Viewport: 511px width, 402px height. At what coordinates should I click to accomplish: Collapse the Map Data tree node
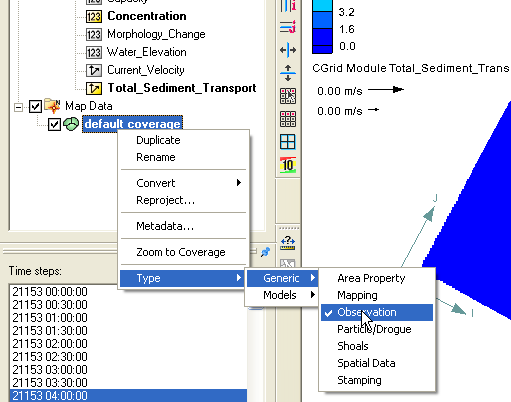[x=19, y=107]
